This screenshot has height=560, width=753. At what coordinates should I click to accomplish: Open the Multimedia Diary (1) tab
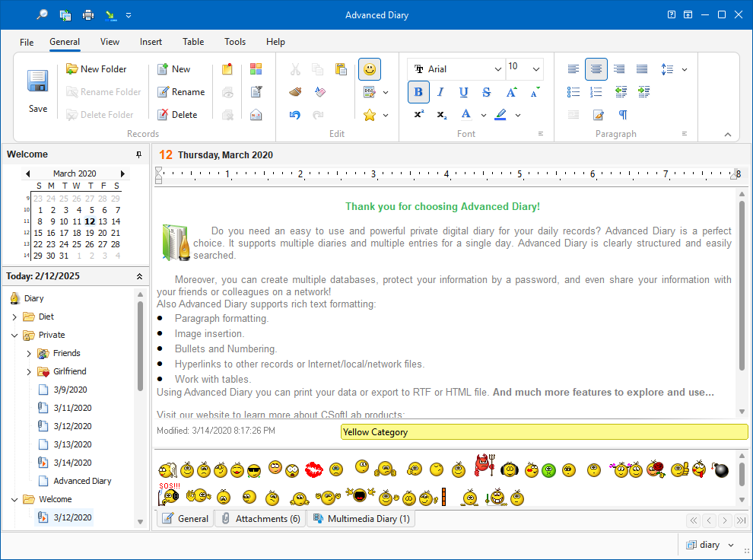[361, 519]
